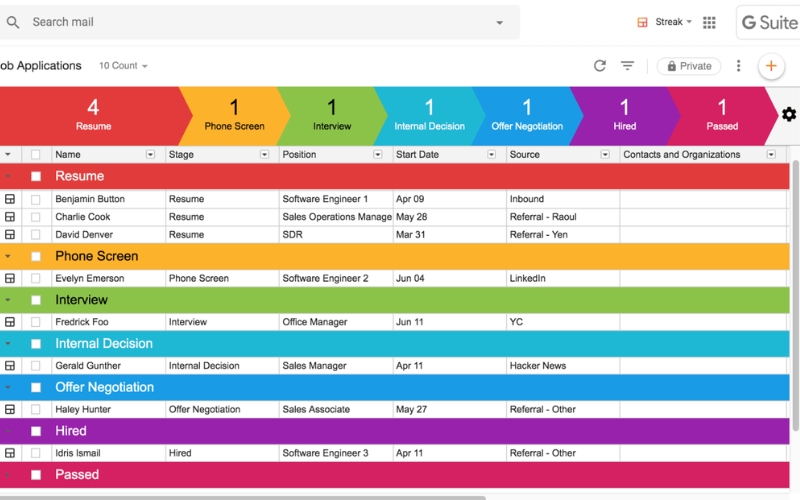Screen dimensions: 800x500
Task: Open the Position column dropdown
Action: (378, 155)
